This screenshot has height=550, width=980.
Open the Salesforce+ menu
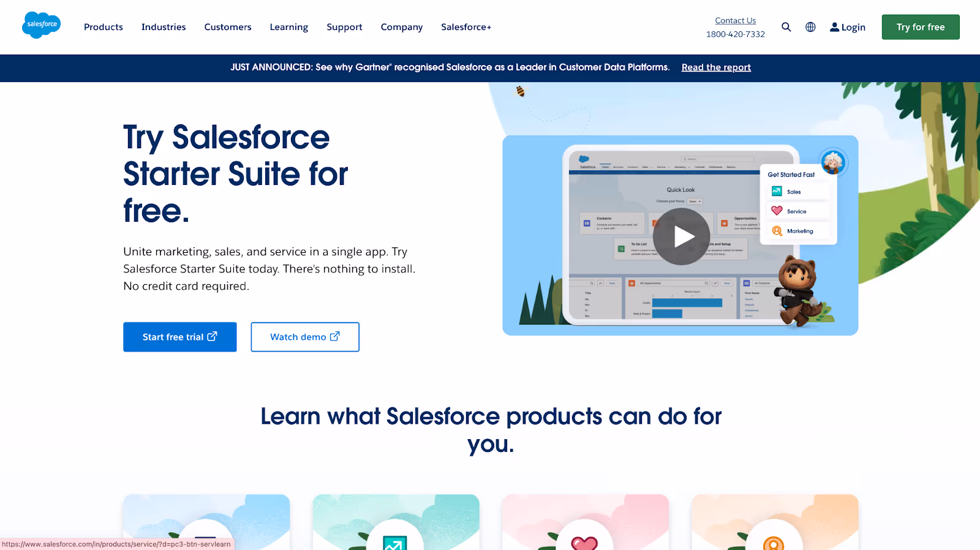(466, 27)
